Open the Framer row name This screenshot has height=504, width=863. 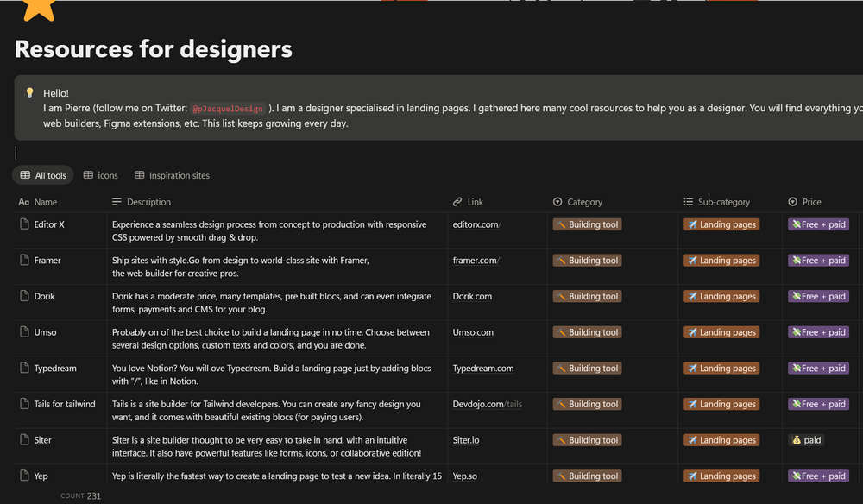point(47,261)
